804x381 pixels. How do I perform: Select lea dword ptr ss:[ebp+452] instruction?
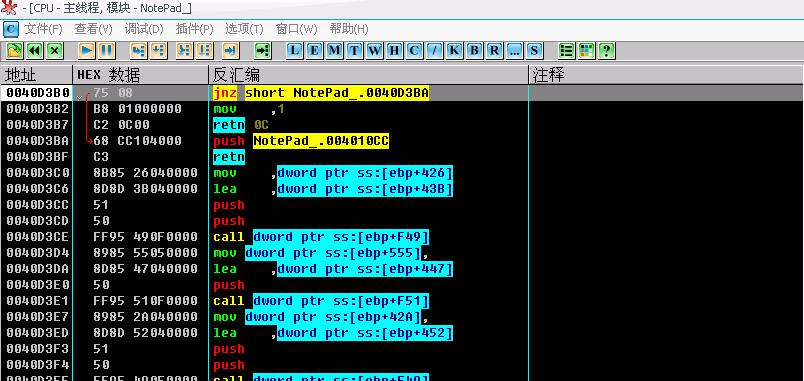pyautogui.click(x=333, y=333)
